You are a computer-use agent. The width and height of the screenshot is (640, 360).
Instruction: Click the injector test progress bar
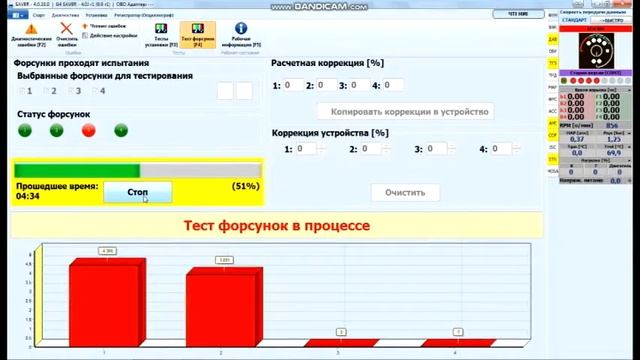coord(138,171)
